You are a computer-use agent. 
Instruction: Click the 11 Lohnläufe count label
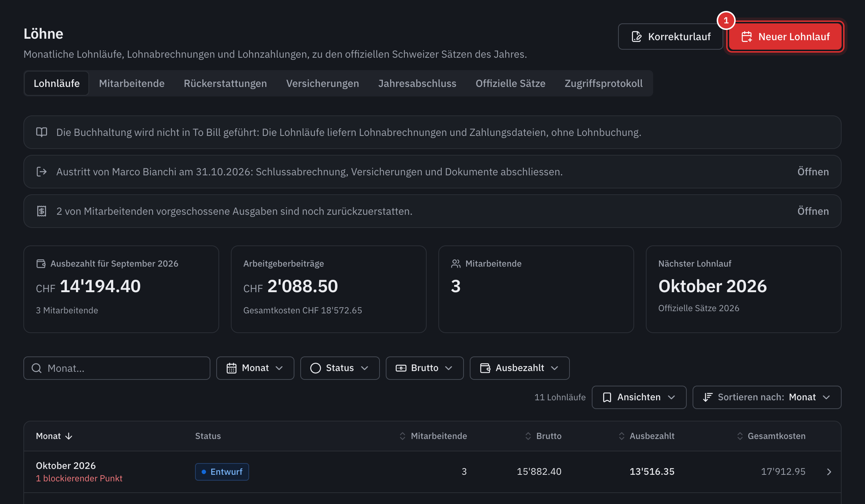[560, 397]
